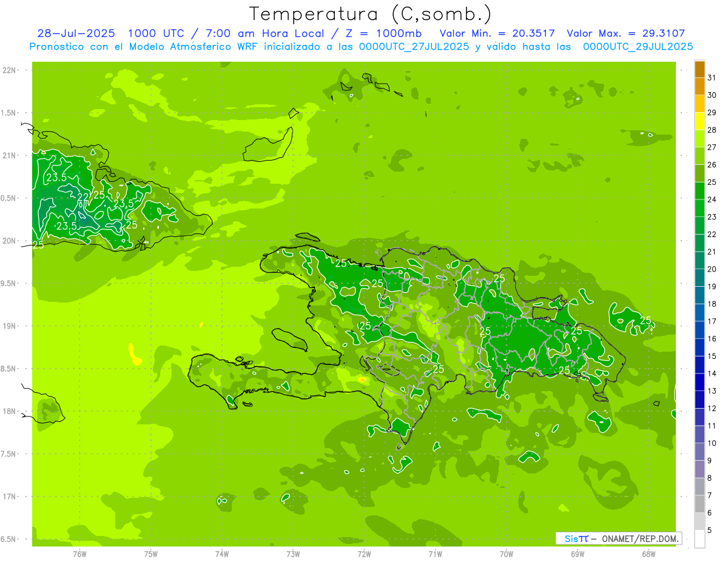Screen dimensions: 728x562
Task: Click the "71W" longitude axis label
Action: point(435,554)
